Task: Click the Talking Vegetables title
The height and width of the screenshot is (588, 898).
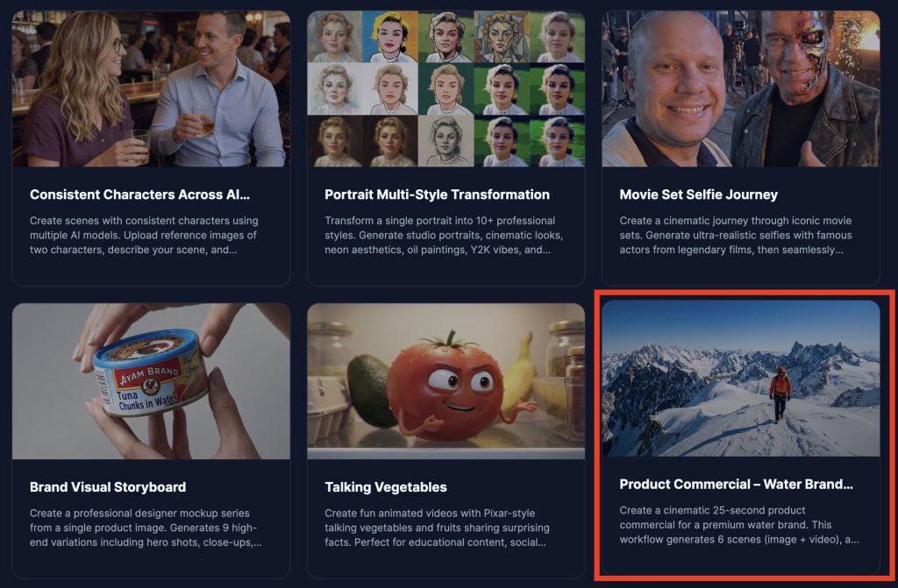Action: [386, 487]
